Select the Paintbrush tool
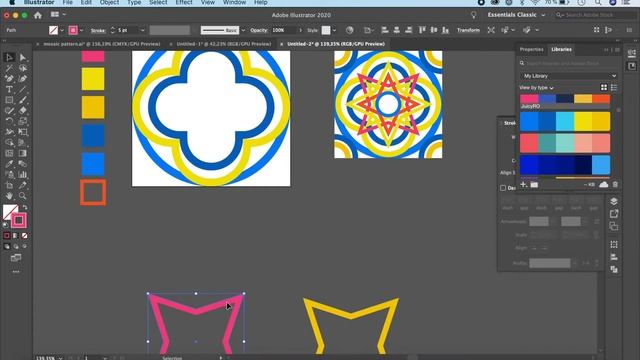Screen dimensions: 640x360 click(23, 100)
